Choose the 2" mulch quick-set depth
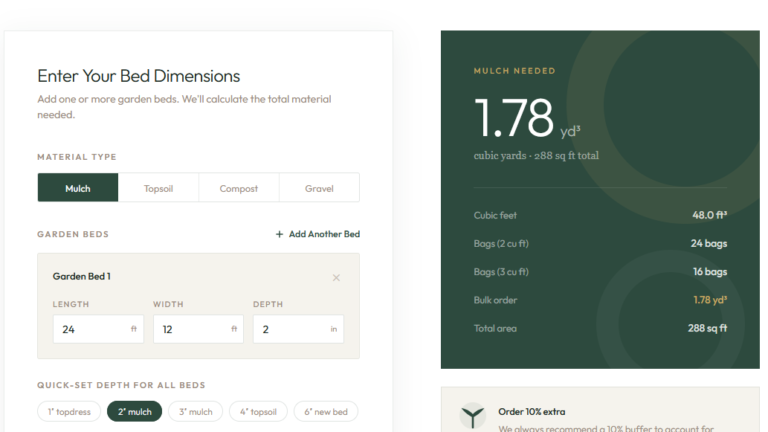This screenshot has width=768, height=432. pyautogui.click(x=135, y=411)
